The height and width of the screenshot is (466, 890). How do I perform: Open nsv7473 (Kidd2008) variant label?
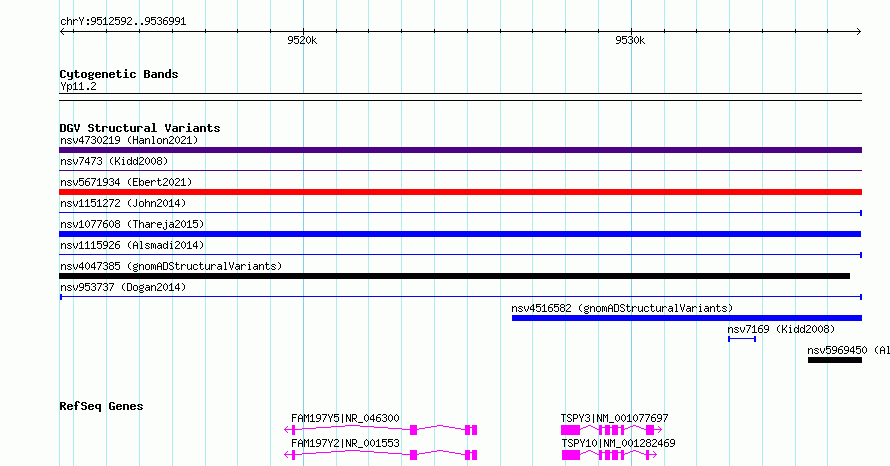tap(114, 161)
